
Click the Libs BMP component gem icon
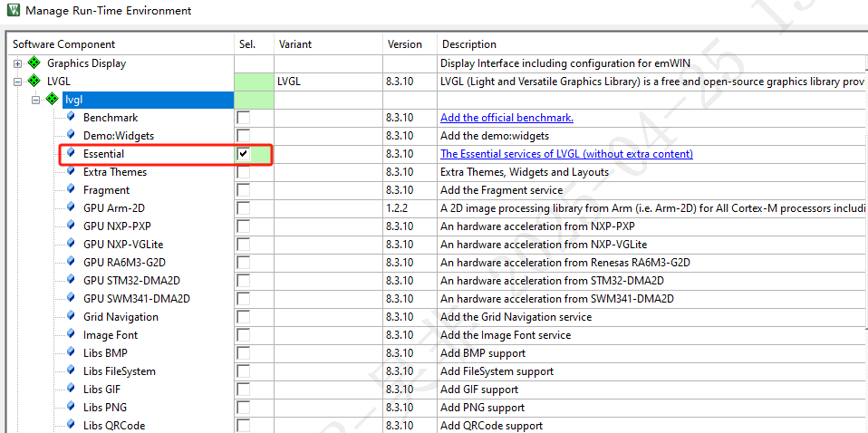[x=71, y=351]
